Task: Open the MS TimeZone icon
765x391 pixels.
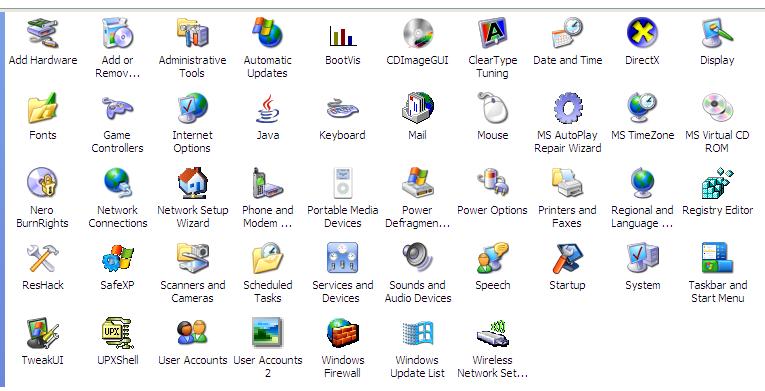Action: click(642, 108)
